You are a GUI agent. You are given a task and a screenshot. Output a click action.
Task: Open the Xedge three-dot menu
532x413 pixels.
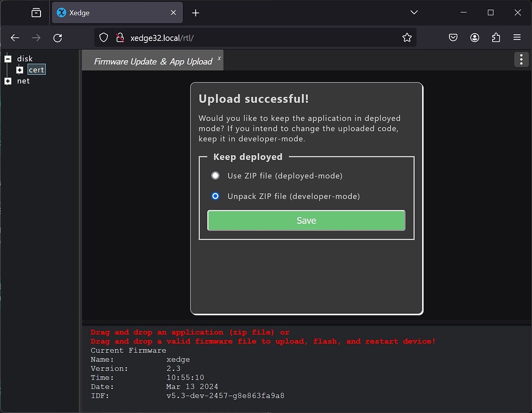click(521, 59)
